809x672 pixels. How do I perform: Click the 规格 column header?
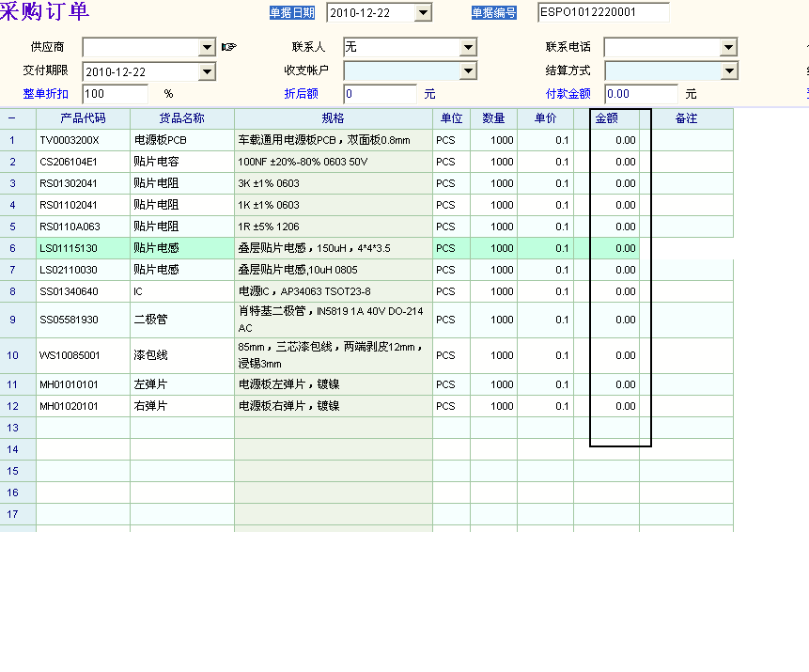pos(333,118)
